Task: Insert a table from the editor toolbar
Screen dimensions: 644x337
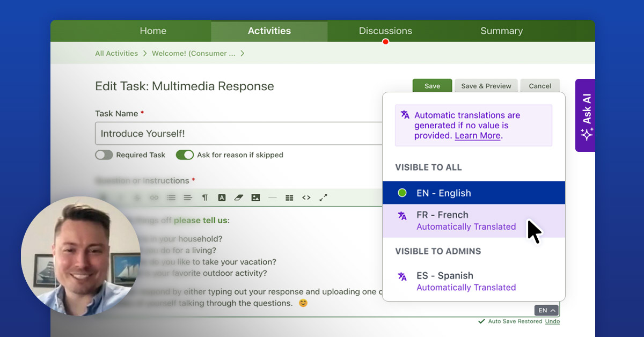Action: click(289, 197)
